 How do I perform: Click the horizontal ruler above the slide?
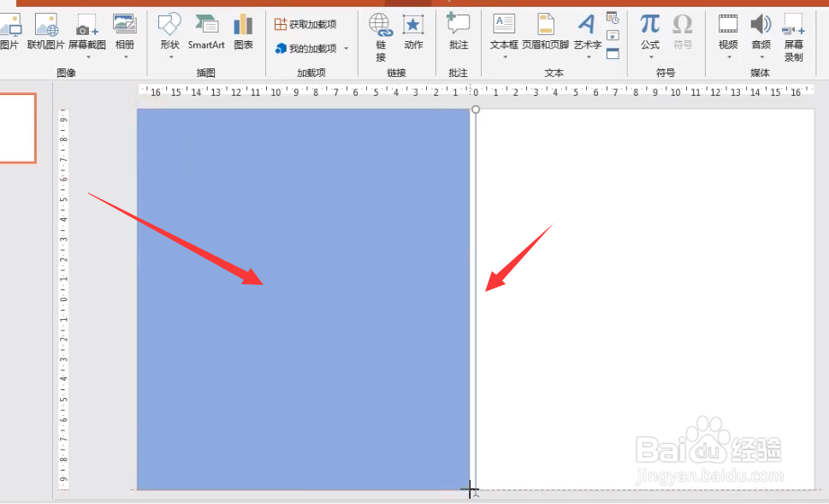[x=476, y=92]
